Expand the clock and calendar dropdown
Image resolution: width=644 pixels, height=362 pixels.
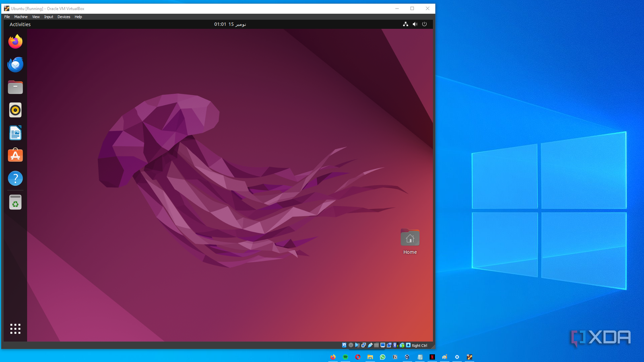[x=230, y=25]
